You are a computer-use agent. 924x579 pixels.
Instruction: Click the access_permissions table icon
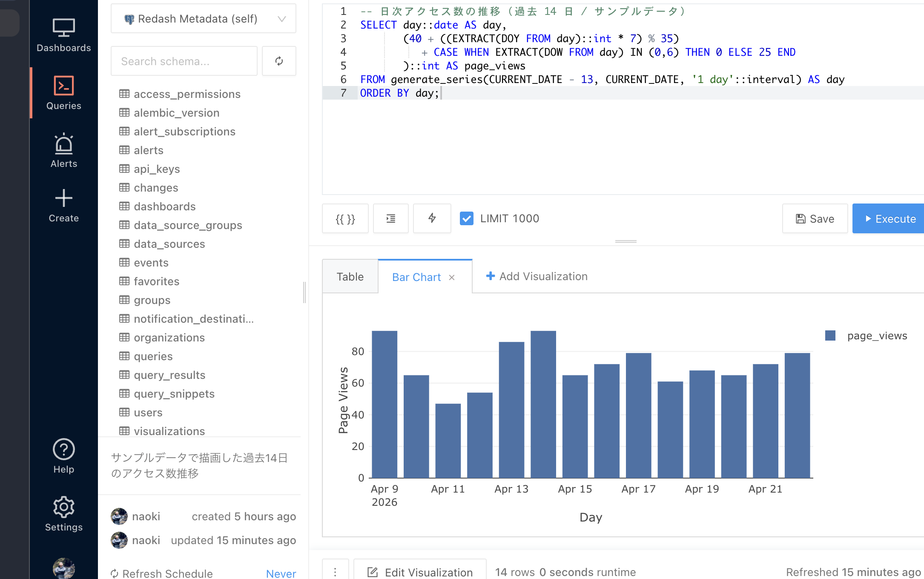coord(124,94)
